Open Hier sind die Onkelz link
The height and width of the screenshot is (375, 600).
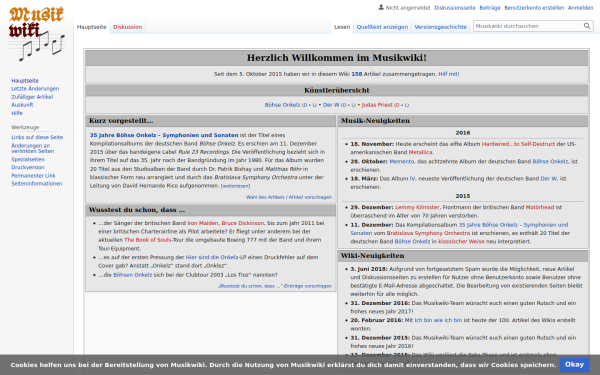click(212, 258)
